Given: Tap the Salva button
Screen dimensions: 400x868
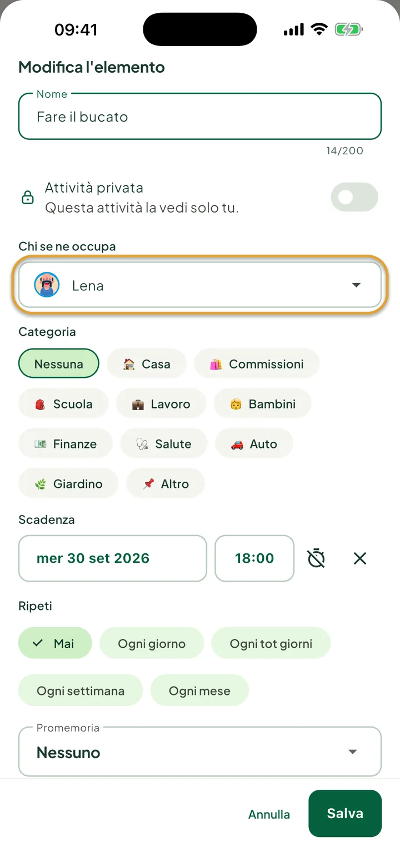Looking at the screenshot, I should click(x=345, y=814).
